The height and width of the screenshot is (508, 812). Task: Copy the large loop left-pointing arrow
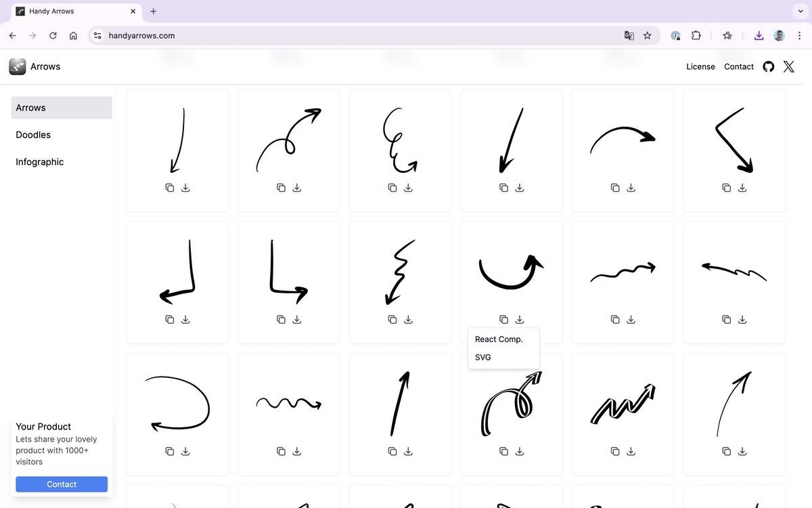[170, 451]
